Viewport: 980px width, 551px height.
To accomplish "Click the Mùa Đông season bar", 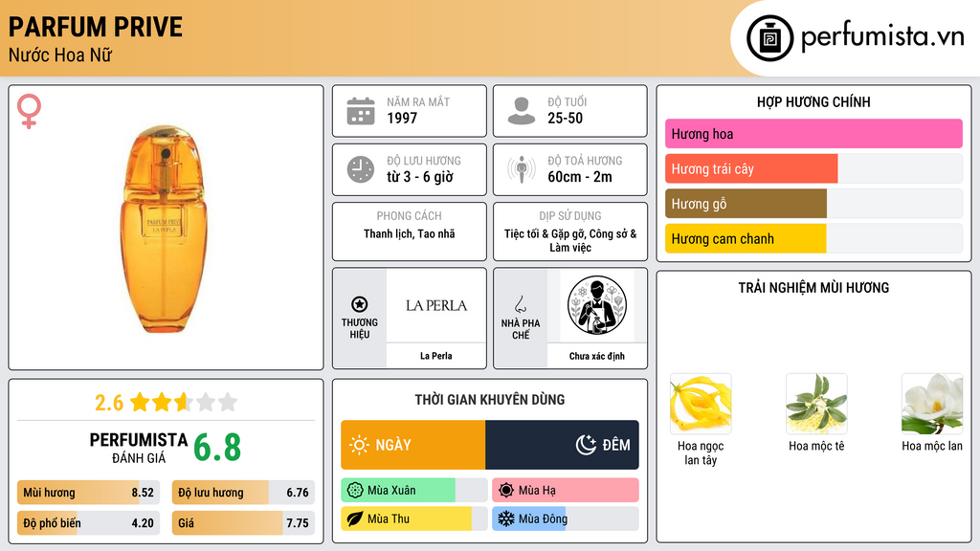I will tap(566, 518).
